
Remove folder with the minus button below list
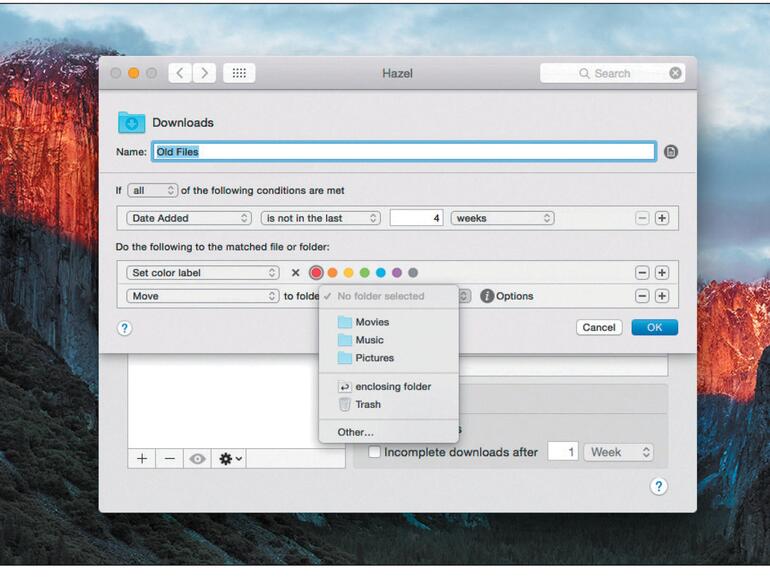(x=169, y=459)
